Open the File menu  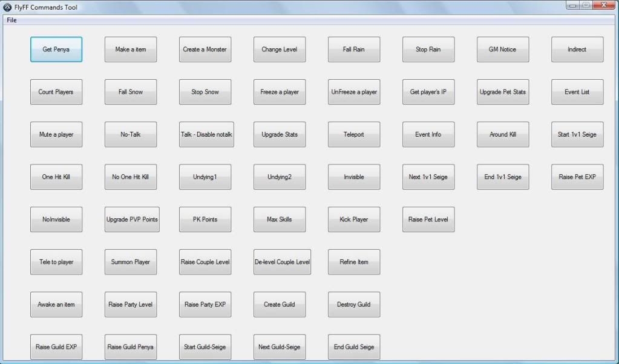coord(12,20)
